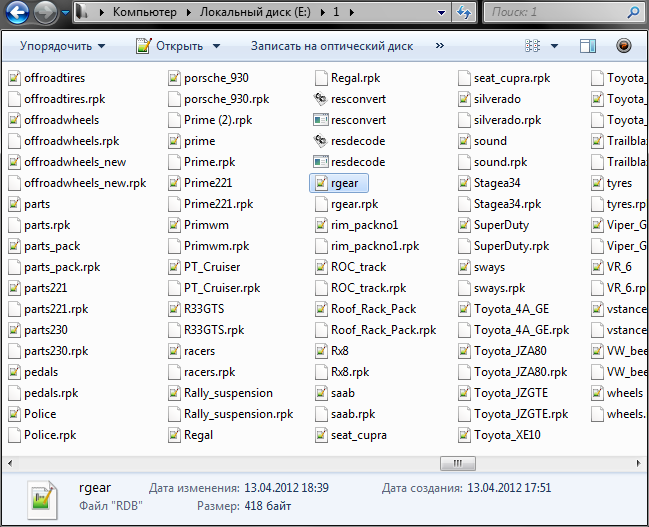Select the racers RDB file icon
This screenshot has height=527, width=649.
[x=174, y=351]
